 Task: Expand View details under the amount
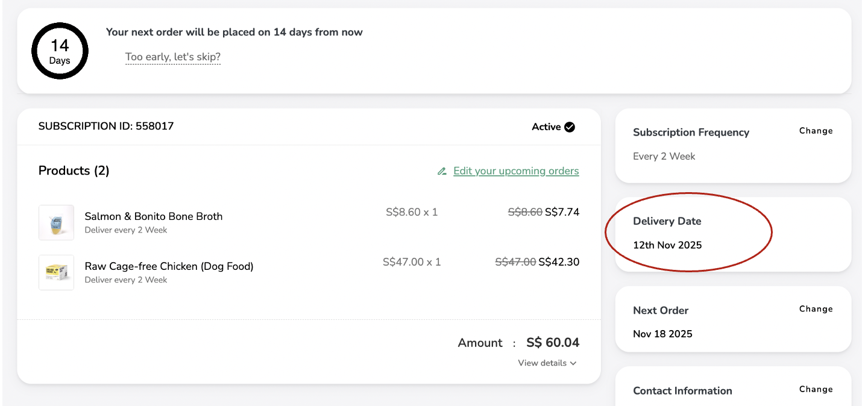542,363
